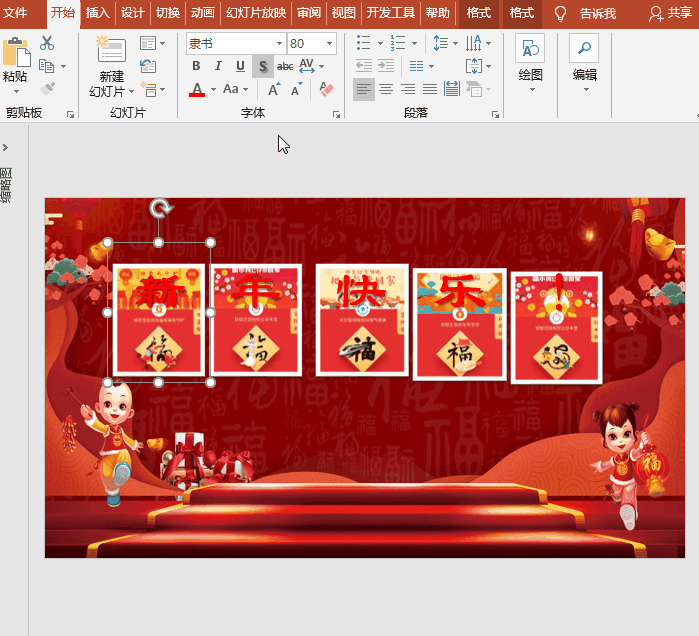
Task: Click the Increase font size icon
Action: click(x=274, y=90)
